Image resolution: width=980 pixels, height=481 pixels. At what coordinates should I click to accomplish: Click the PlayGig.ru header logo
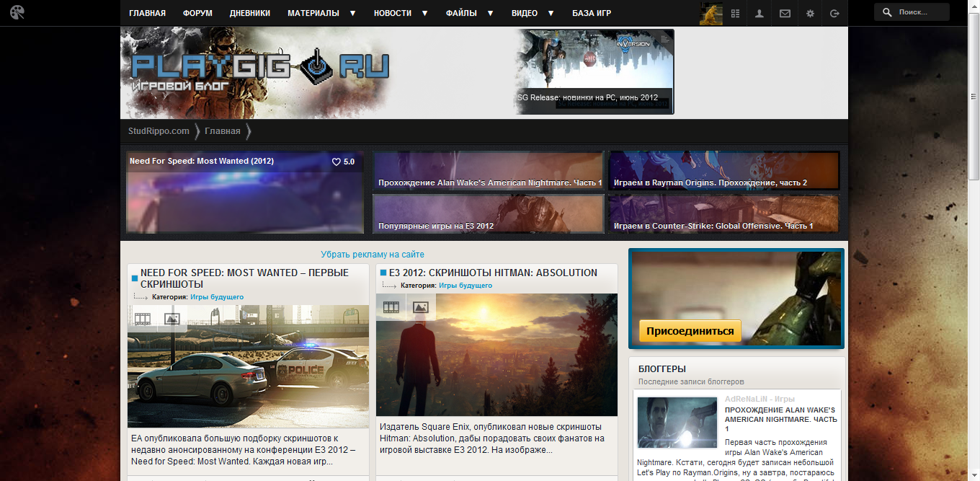tap(260, 71)
